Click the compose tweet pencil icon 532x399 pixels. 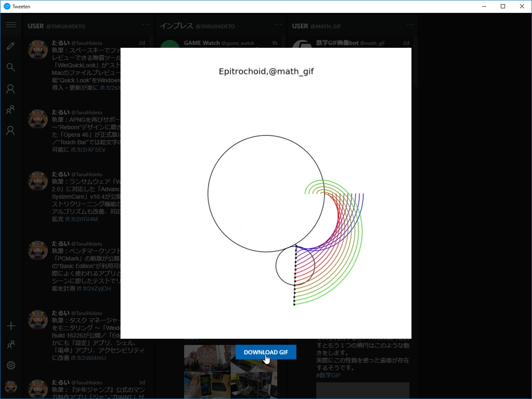tap(11, 46)
